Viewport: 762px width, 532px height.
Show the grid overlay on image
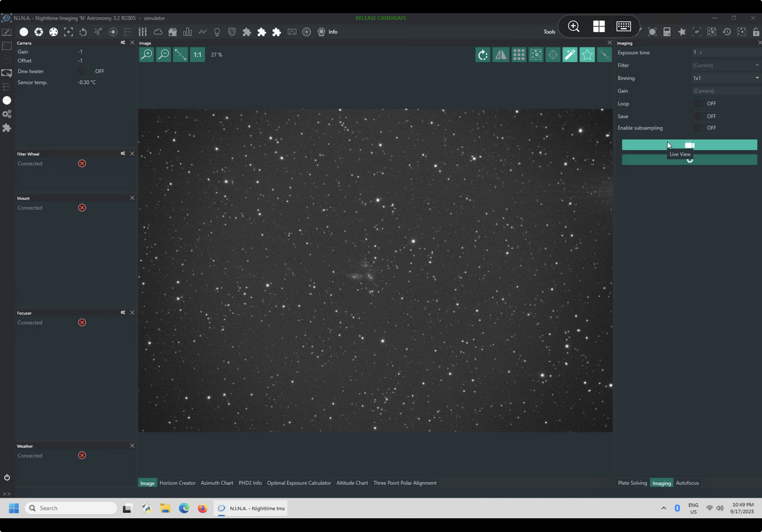519,54
